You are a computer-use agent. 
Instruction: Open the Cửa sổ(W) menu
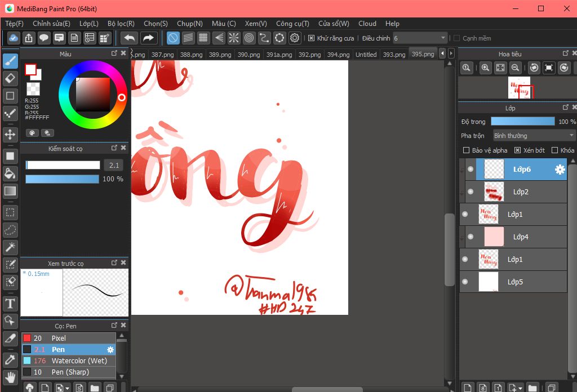pyautogui.click(x=334, y=24)
